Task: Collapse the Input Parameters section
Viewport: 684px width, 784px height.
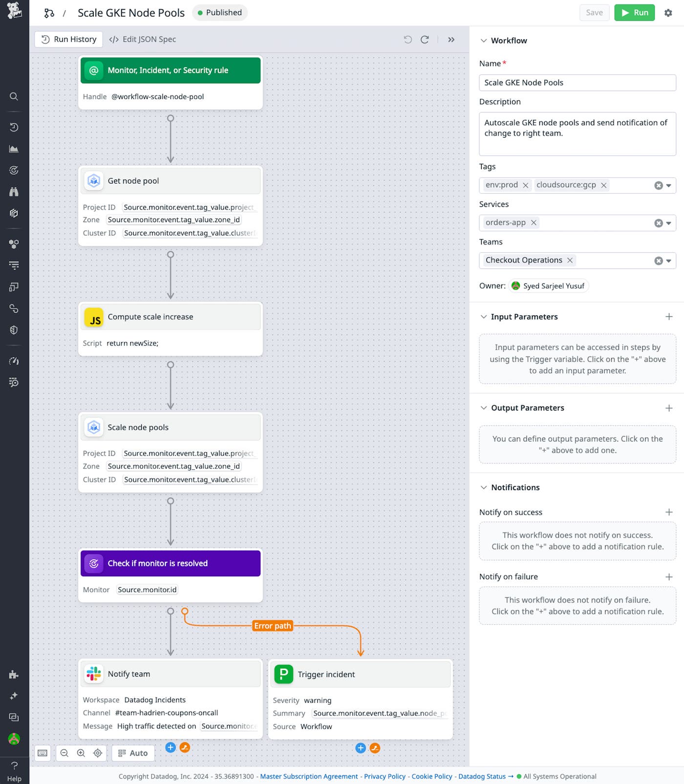Action: [x=484, y=316]
